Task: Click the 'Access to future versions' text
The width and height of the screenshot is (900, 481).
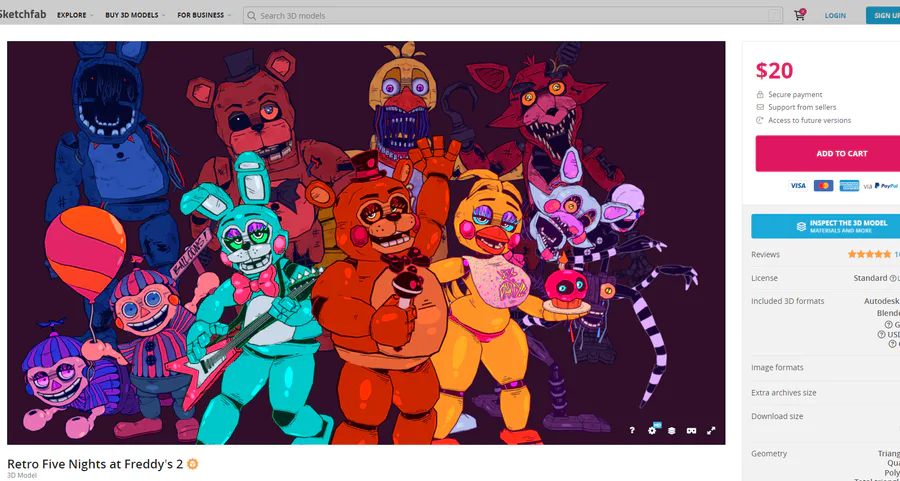Action: click(809, 121)
